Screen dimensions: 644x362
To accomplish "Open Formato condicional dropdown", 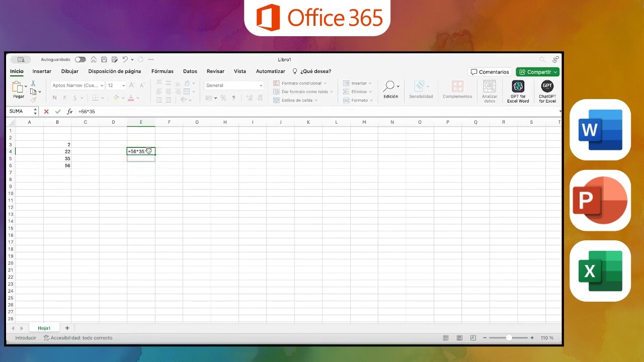I will [300, 83].
